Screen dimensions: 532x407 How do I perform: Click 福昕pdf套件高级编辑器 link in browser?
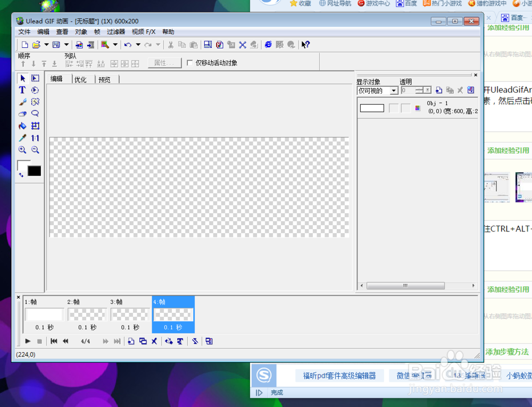point(339,376)
